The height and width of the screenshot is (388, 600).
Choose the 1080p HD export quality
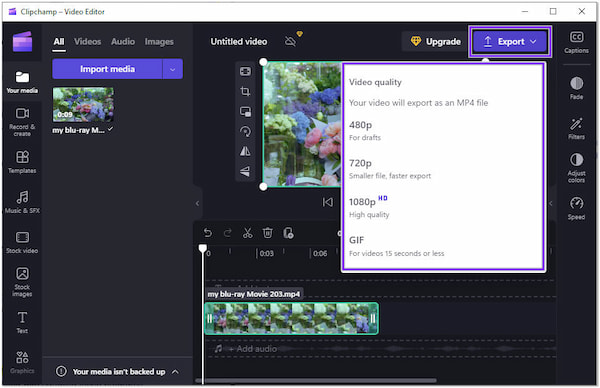[443, 207]
